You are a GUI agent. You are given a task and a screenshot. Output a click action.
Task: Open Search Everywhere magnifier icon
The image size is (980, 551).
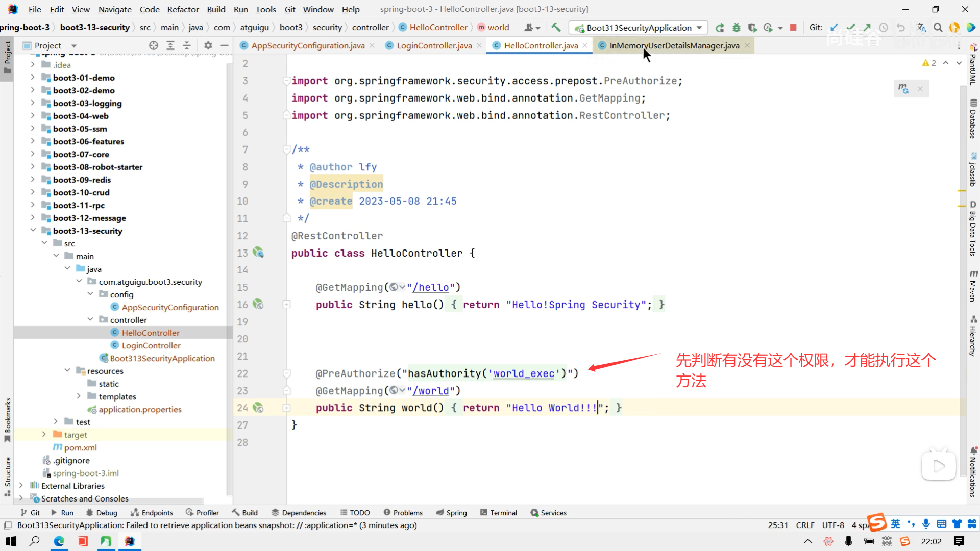click(x=938, y=28)
